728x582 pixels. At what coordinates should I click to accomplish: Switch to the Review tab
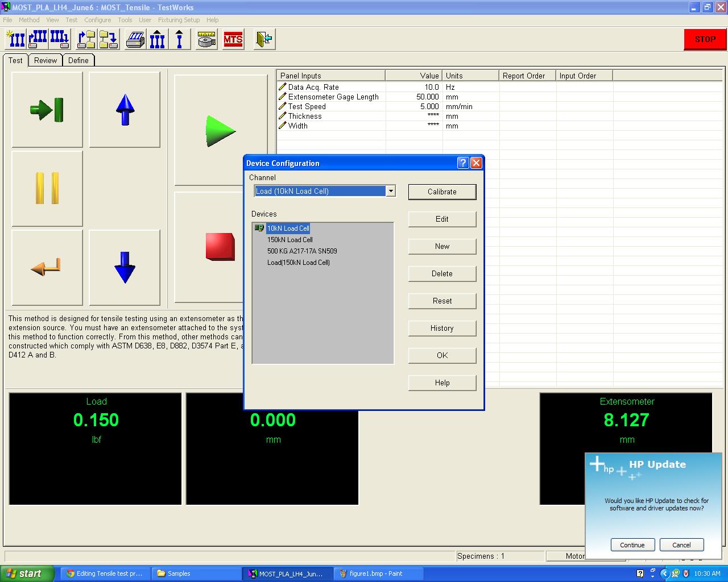tap(45, 60)
